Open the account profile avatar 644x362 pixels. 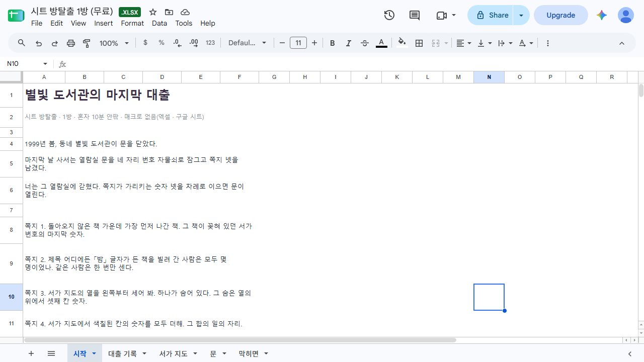(x=626, y=15)
